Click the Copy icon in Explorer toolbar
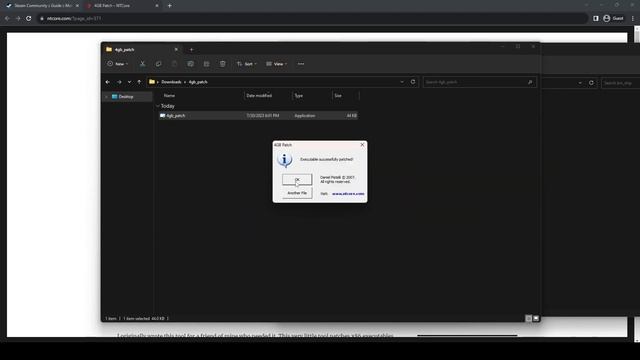640x360 pixels. [x=158, y=64]
